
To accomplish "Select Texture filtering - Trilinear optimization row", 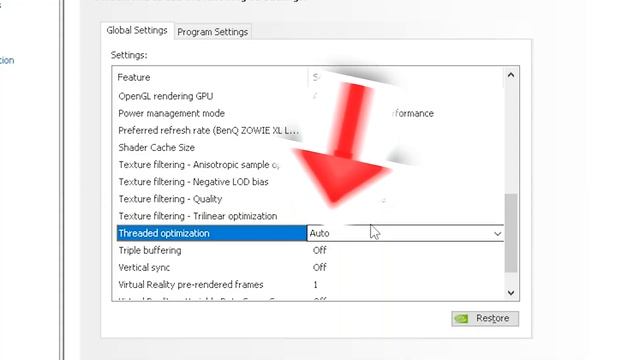I will pyautogui.click(x=310, y=216).
